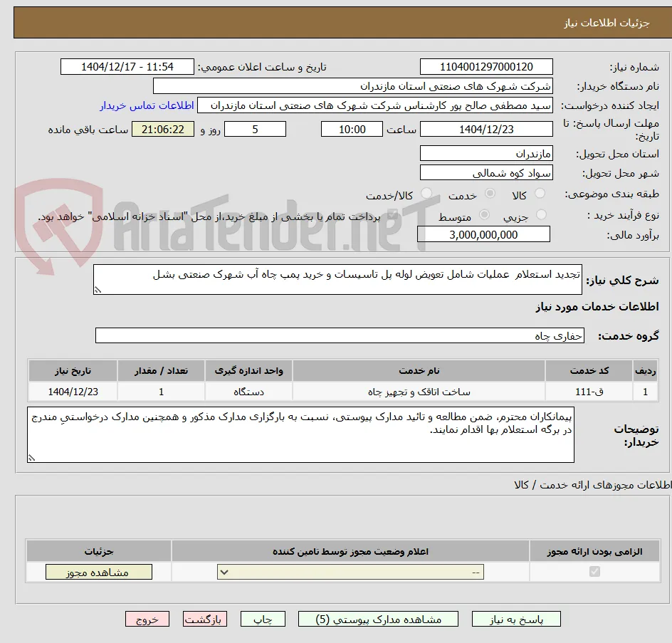Viewport: 672px width, 643px height.
Task: Click the جزئیات اطلاعات نیاز page title
Action: point(606,23)
